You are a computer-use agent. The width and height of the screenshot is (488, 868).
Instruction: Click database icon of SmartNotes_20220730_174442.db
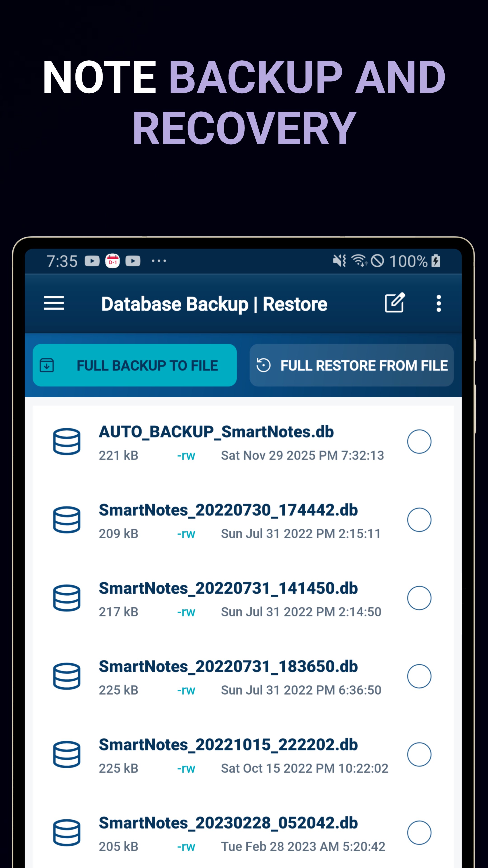click(x=67, y=520)
